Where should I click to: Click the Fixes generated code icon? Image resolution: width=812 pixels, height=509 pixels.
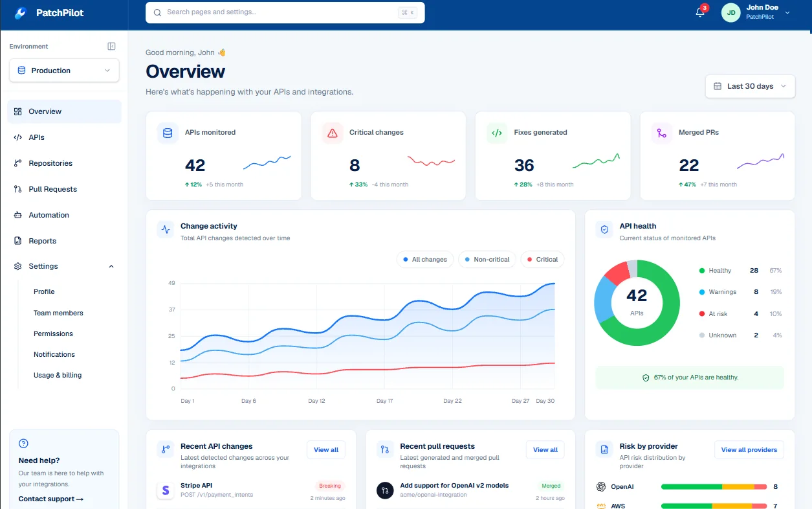point(497,133)
